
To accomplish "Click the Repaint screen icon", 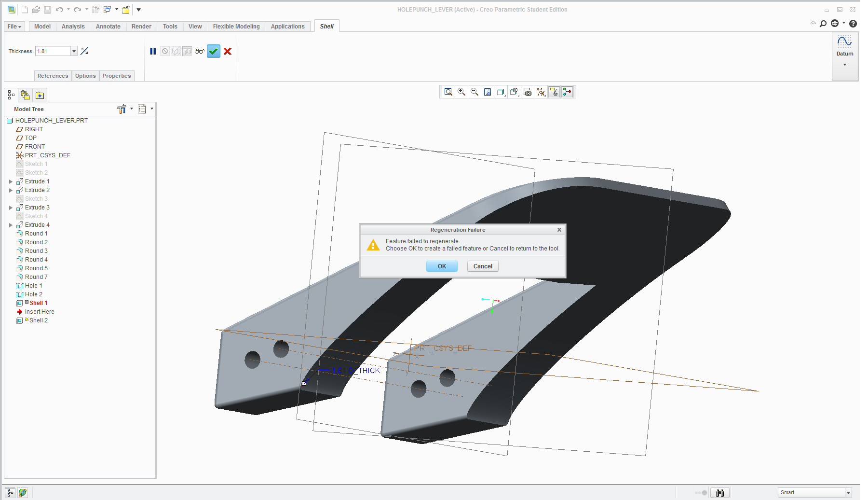I will tap(488, 92).
